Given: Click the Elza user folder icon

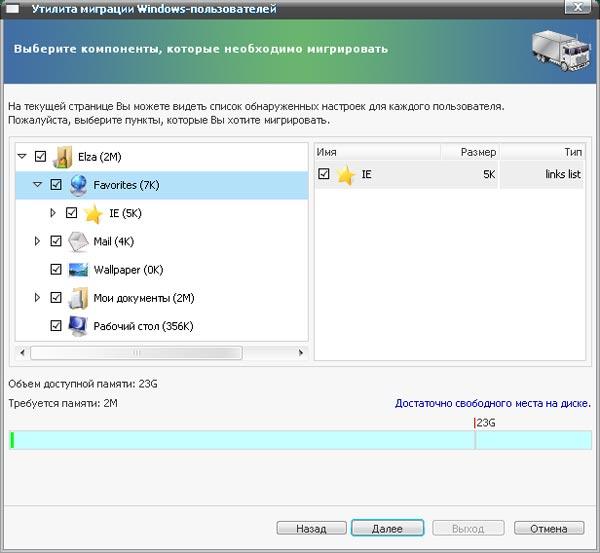Looking at the screenshot, I should 63,157.
